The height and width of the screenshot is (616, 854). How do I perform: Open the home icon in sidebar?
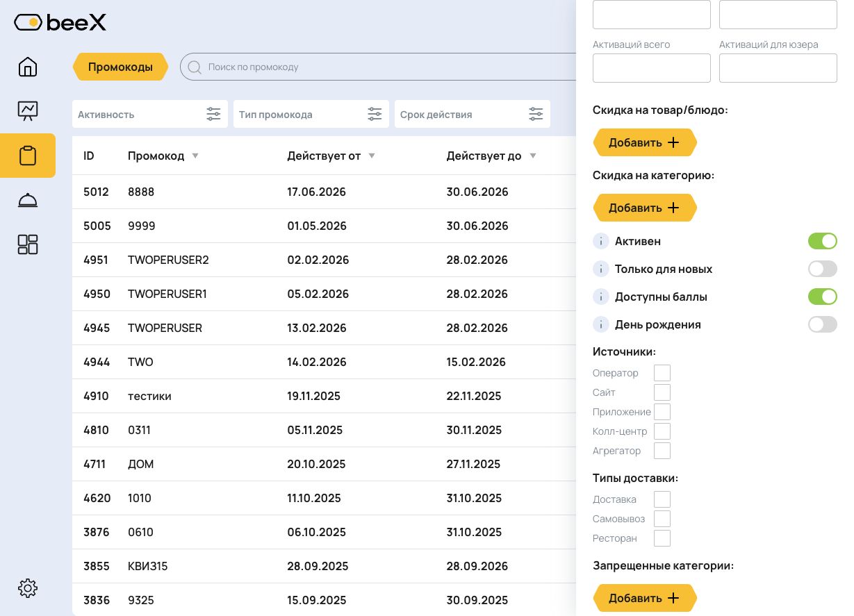coord(28,67)
